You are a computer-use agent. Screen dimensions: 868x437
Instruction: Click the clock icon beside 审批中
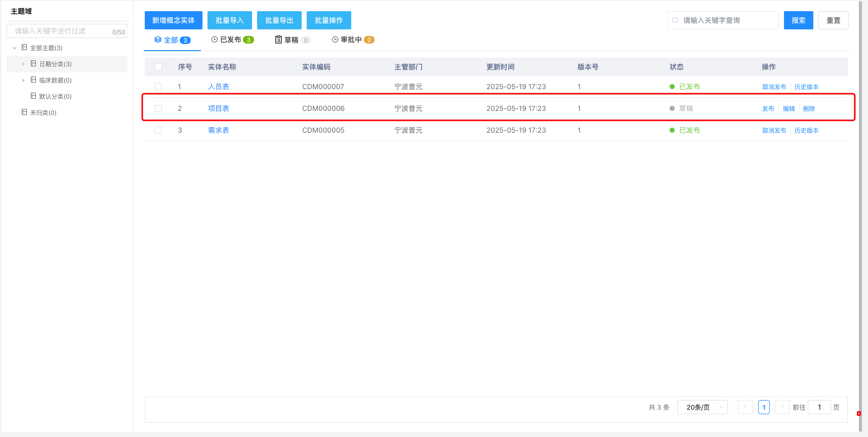[x=335, y=39]
